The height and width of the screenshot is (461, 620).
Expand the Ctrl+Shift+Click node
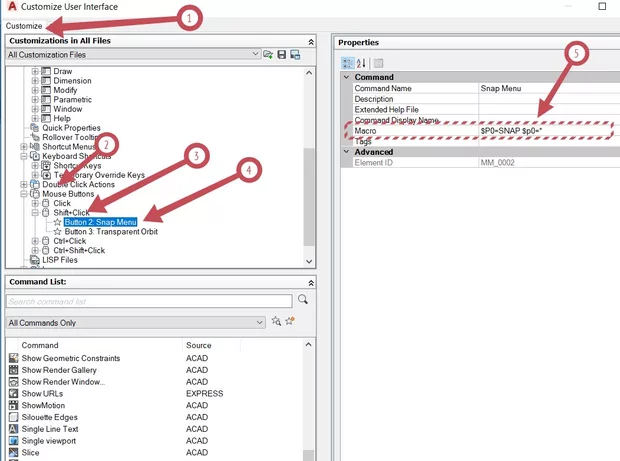click(35, 250)
